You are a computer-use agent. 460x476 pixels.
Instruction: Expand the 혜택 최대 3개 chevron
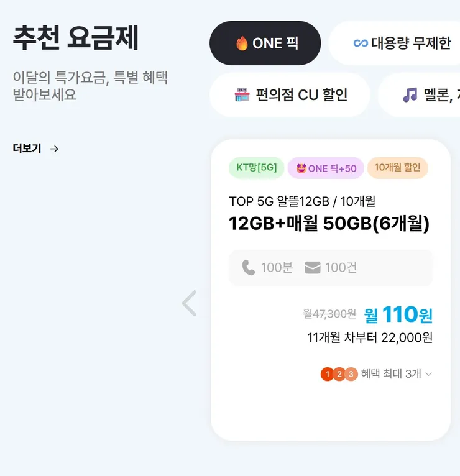pyautogui.click(x=428, y=374)
